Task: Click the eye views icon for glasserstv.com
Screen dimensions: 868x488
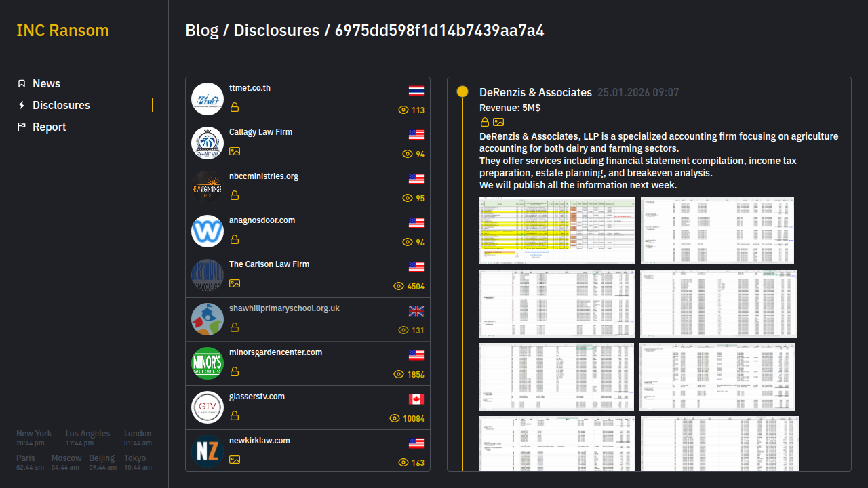Action: pos(395,418)
